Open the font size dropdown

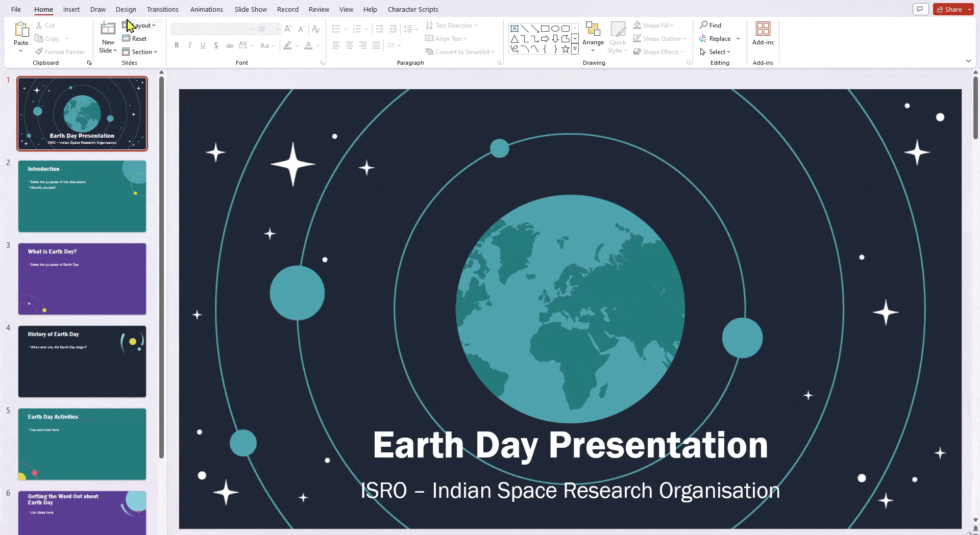pos(277,29)
